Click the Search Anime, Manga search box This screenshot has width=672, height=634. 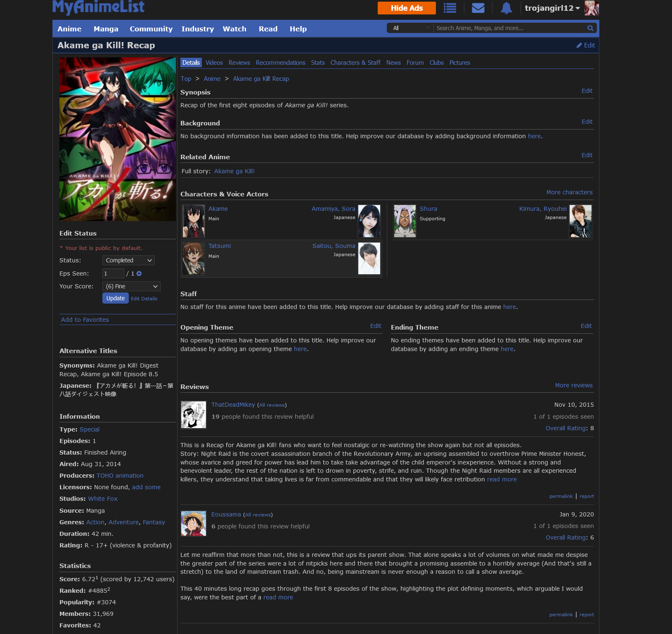(x=510, y=28)
